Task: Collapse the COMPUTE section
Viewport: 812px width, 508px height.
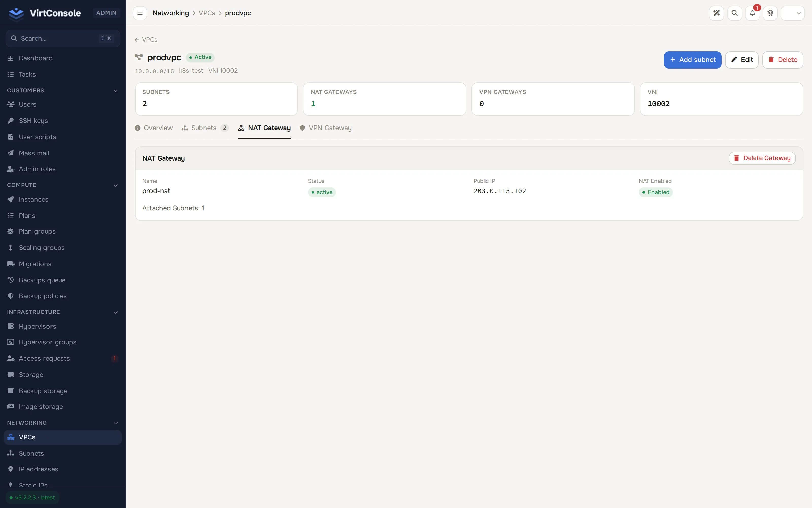Action: 116,185
